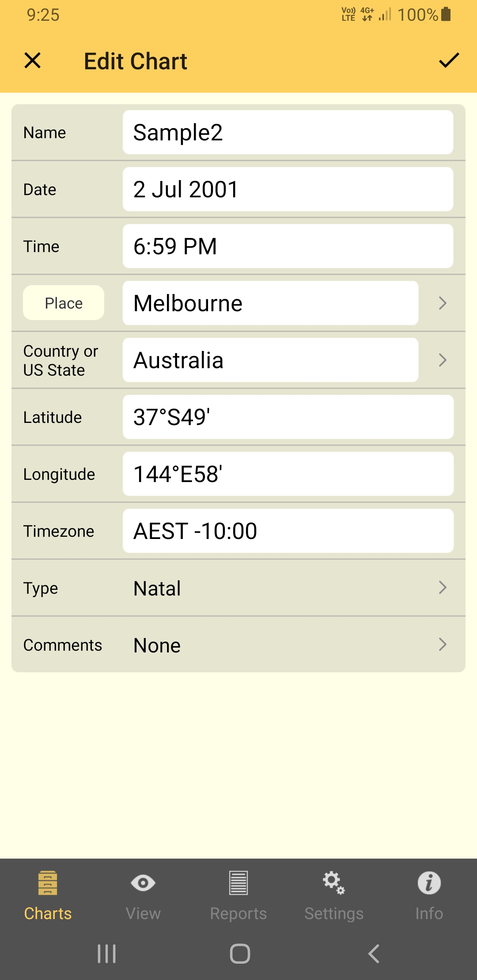
Task: Edit the Latitude field
Action: click(x=288, y=417)
